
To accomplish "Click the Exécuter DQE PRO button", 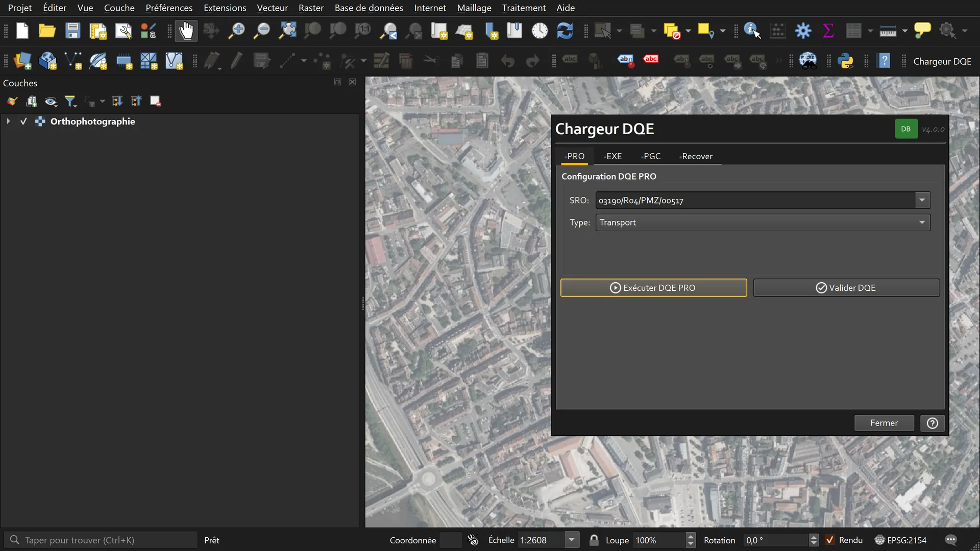I will 653,288.
